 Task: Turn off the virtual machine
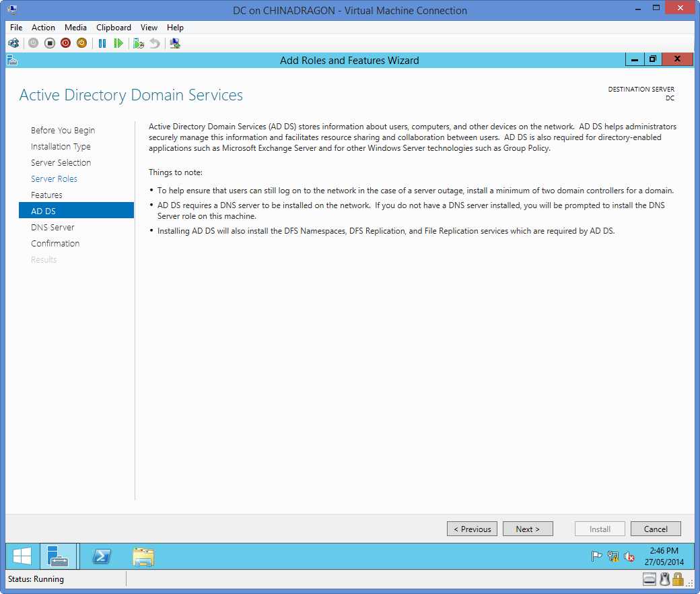[x=50, y=43]
